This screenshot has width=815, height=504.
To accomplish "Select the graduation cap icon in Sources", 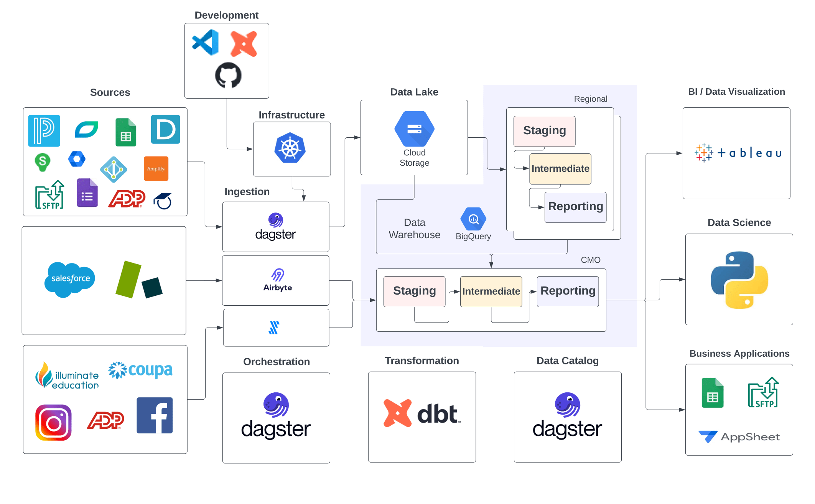I will pyautogui.click(x=163, y=201).
